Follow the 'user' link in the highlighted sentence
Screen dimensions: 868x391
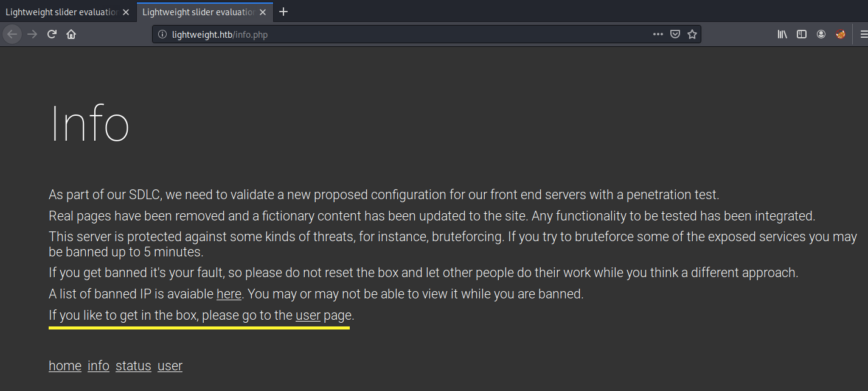tap(308, 315)
